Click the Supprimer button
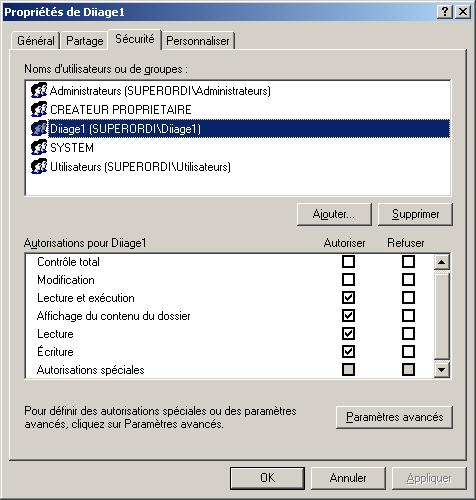 pyautogui.click(x=415, y=214)
